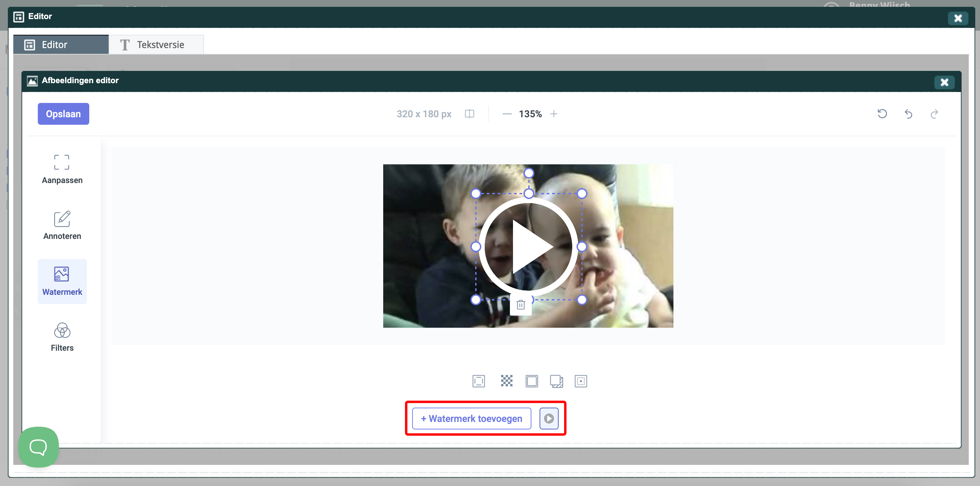The height and width of the screenshot is (486, 980).
Task: Click the checkerboard transparency icon
Action: pyautogui.click(x=507, y=381)
